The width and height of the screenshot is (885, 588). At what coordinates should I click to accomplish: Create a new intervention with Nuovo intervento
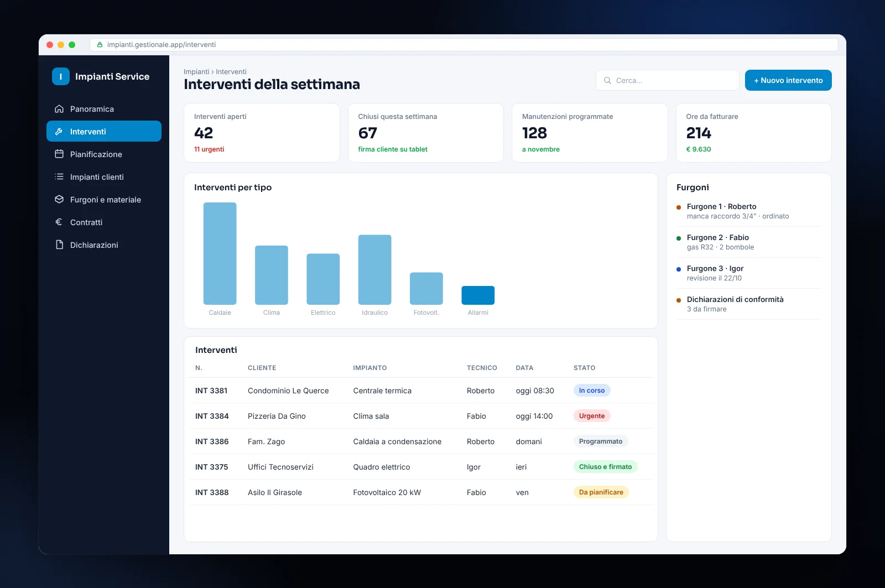point(788,80)
